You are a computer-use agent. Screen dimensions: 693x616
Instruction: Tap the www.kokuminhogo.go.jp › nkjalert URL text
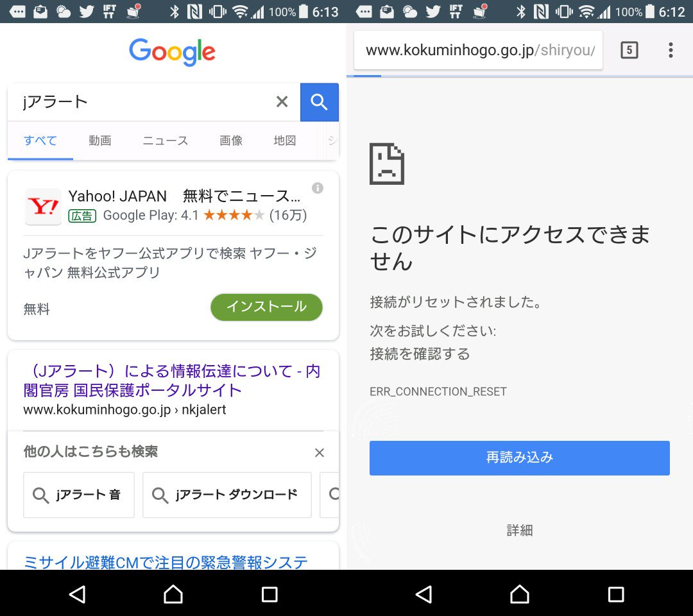coord(124,409)
